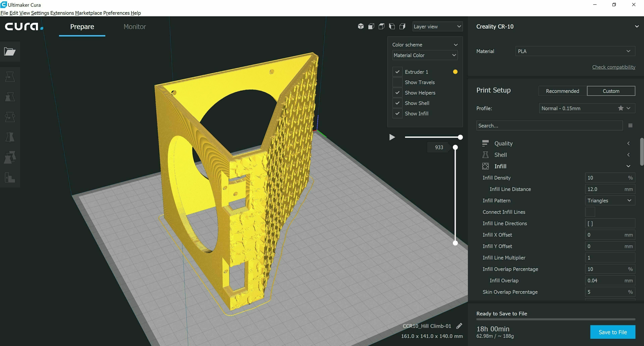This screenshot has width=644, height=346.
Task: Open the Layer view dropdown
Action: tap(437, 27)
